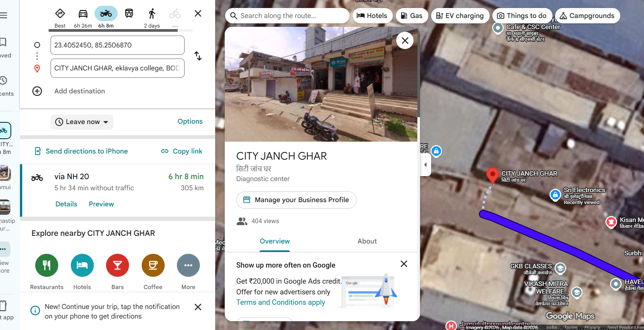
Task: Click the Kisan map marker
Action: point(611,222)
